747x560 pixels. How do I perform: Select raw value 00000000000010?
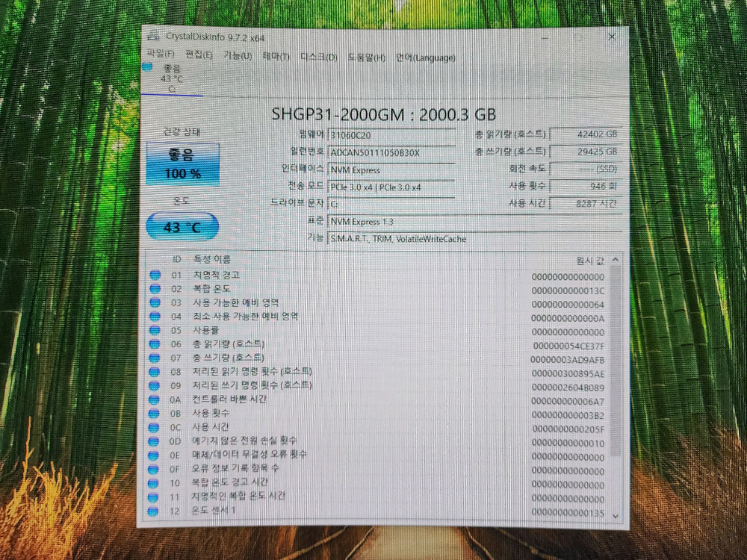[568, 444]
